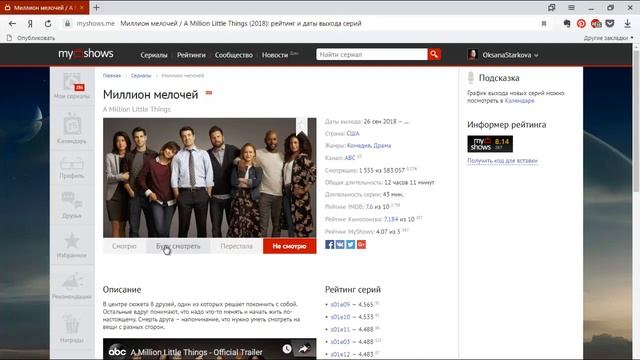Image resolution: width=640 pixels, height=360 pixels.
Task: Open the США country link
Action: coord(353,133)
